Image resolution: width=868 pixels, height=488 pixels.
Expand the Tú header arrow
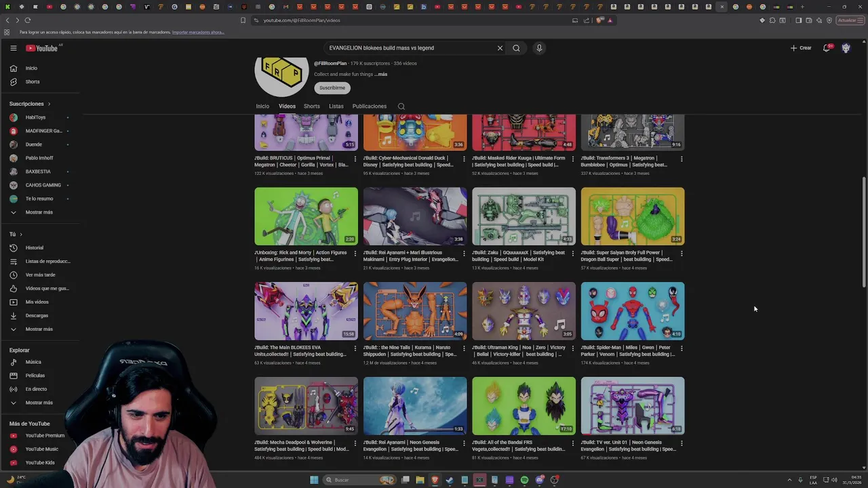pyautogui.click(x=20, y=235)
